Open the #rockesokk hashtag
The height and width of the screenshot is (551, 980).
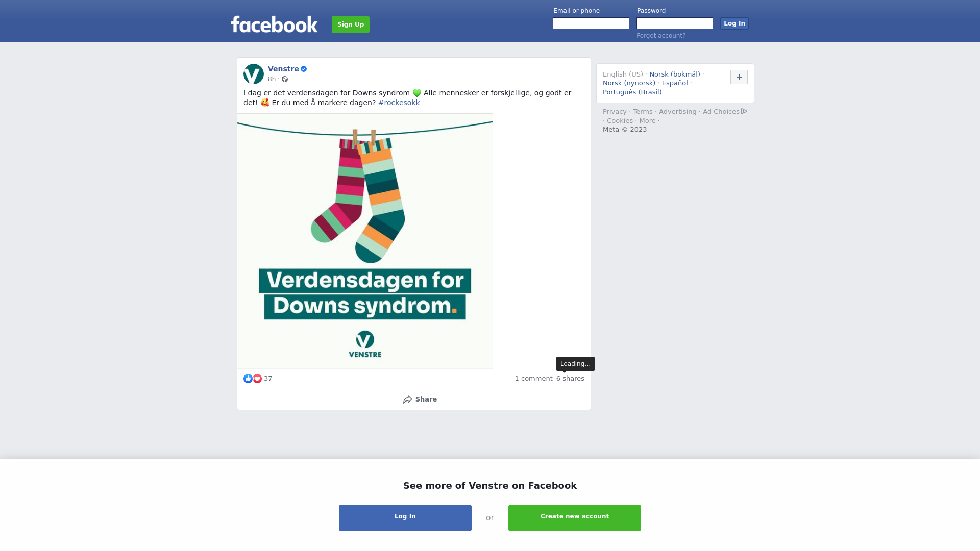pyautogui.click(x=399, y=103)
